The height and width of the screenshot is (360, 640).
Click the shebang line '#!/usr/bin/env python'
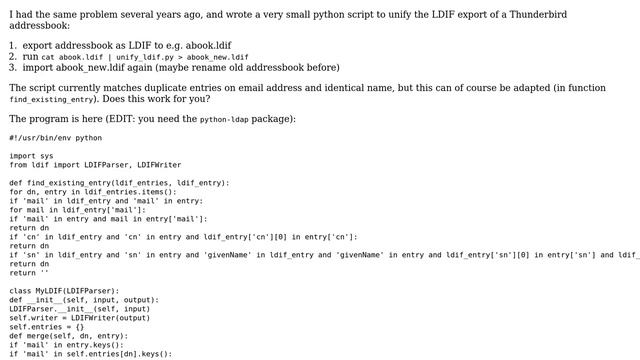(56, 138)
